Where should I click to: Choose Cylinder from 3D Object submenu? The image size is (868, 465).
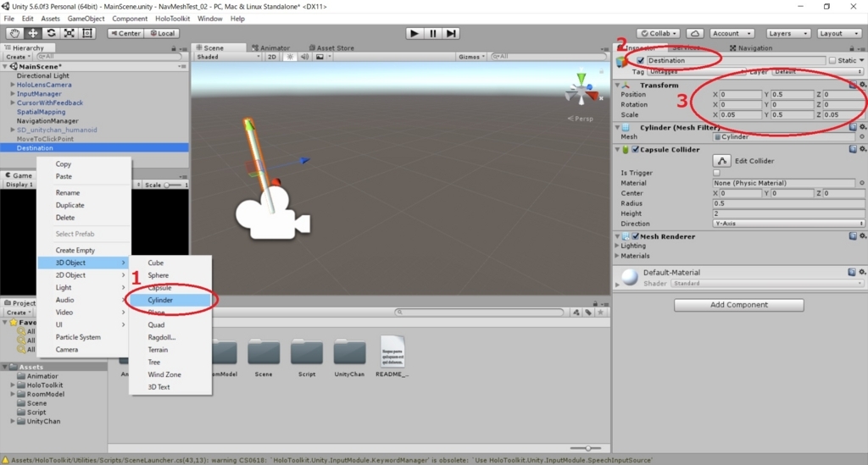click(x=170, y=300)
